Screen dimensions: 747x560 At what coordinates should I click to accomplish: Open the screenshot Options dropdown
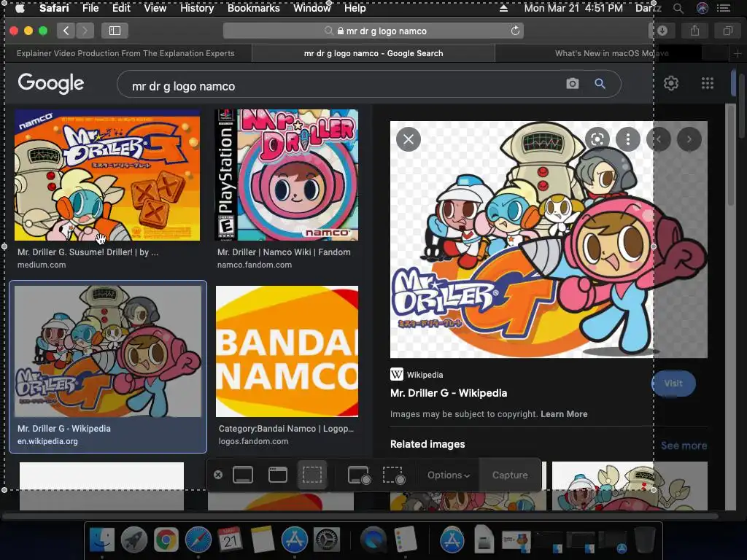pos(449,475)
